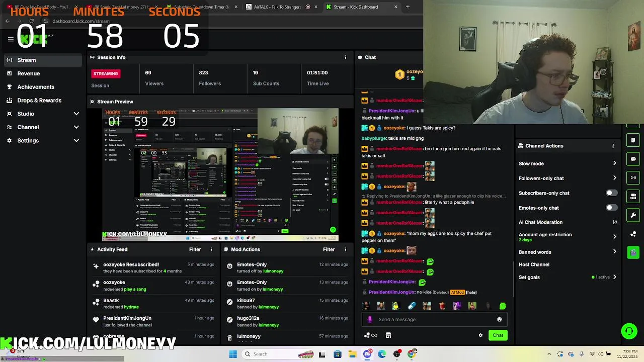The image size is (644, 362).
Task: Open Slow mode options arrow
Action: (x=614, y=163)
